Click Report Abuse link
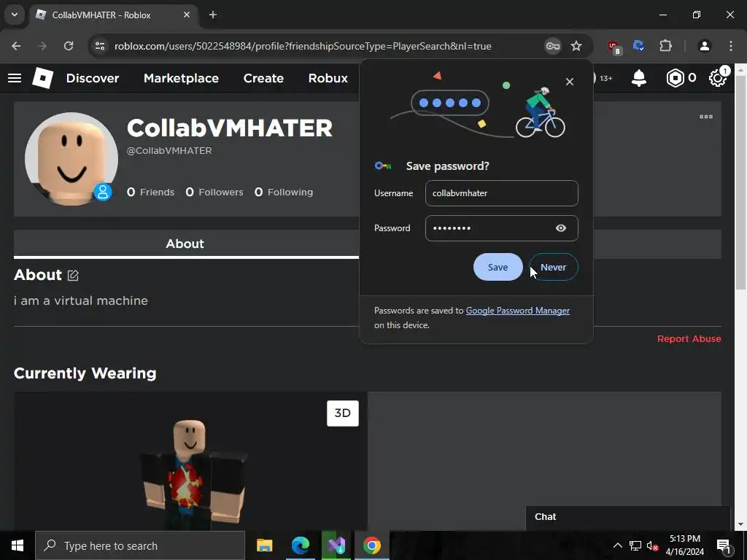747x560 pixels. pos(689,339)
